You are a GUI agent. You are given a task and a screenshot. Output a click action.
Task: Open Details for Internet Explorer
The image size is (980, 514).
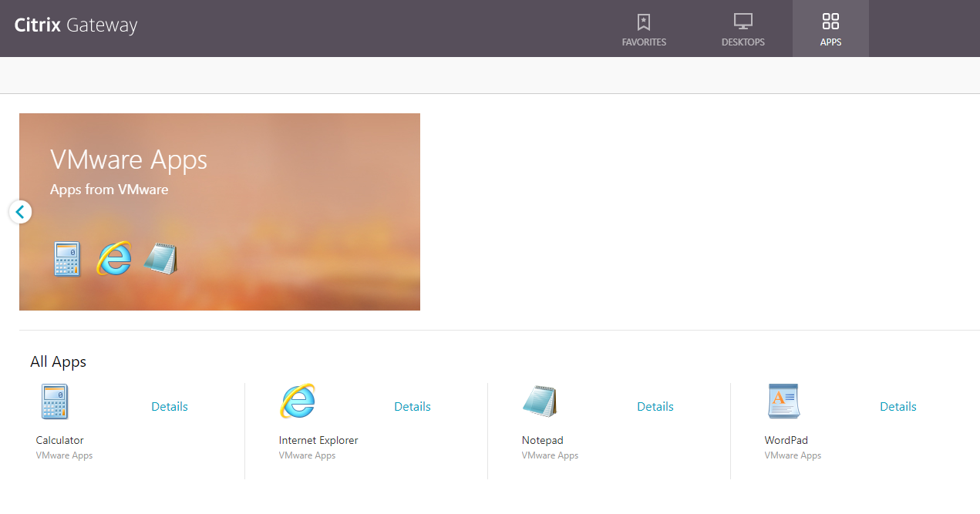(413, 407)
